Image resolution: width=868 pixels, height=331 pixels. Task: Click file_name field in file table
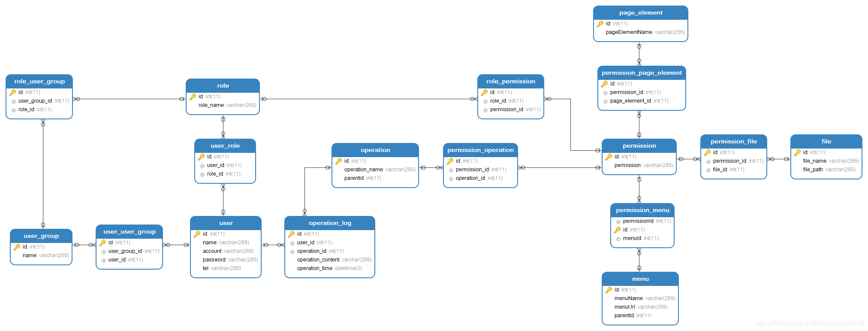coord(831,161)
